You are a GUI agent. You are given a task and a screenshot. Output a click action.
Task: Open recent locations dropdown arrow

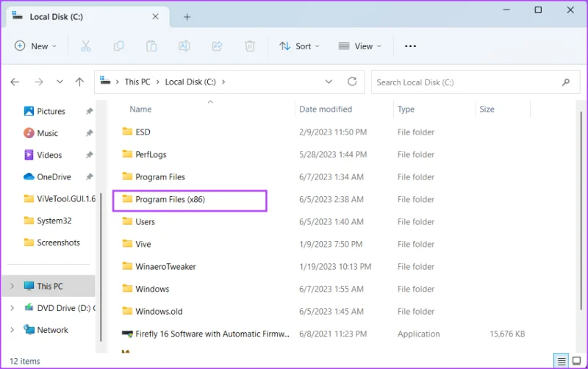[60, 82]
